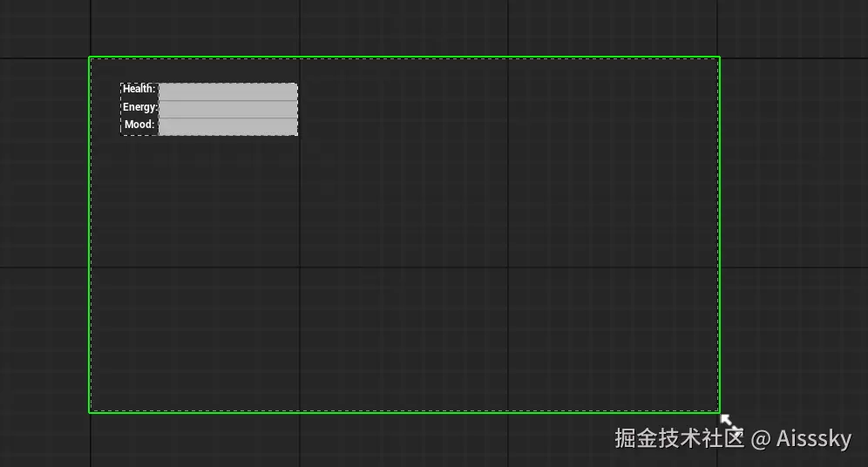868x467 pixels.
Task: Click empty grid left of the green canvas
Action: click(x=44, y=234)
